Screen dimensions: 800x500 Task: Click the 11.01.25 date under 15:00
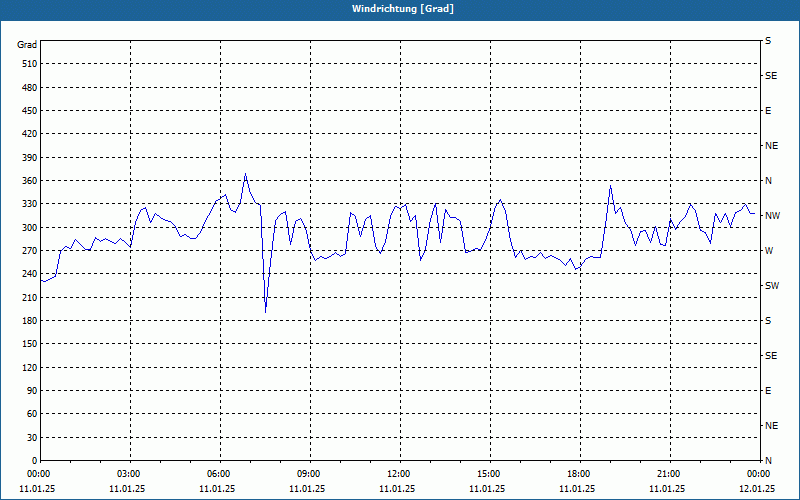pyautogui.click(x=487, y=489)
